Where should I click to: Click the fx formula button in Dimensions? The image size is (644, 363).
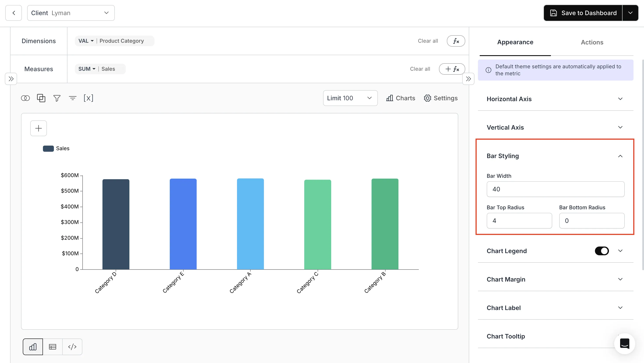[x=456, y=41]
